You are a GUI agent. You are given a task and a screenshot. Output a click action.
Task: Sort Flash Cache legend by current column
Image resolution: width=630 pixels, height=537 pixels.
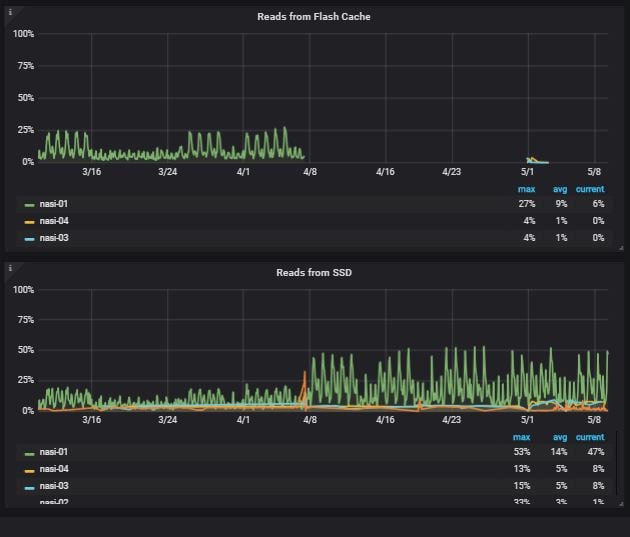click(590, 189)
